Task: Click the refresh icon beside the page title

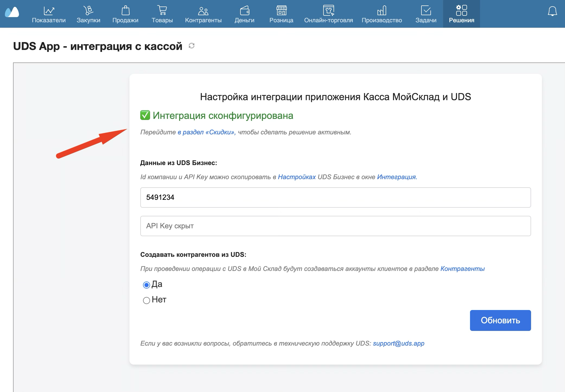Action: pos(192,46)
